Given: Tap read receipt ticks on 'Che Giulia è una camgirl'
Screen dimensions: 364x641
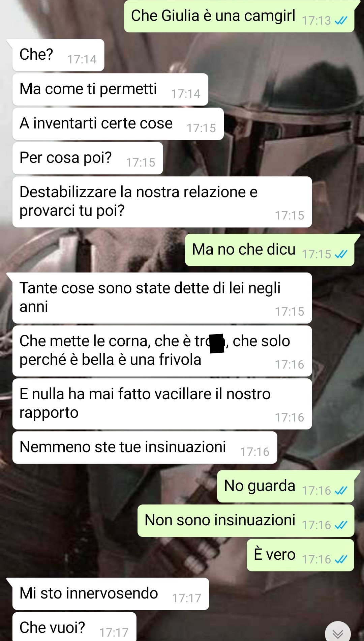Looking at the screenshot, I should (x=341, y=21).
